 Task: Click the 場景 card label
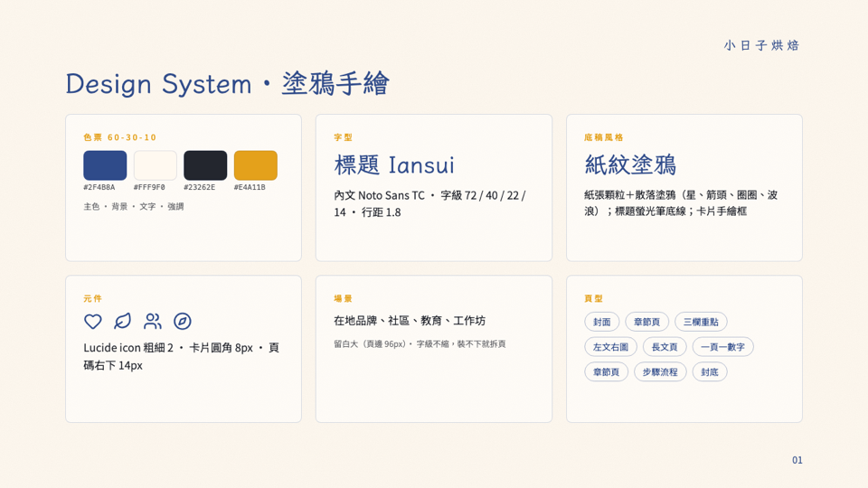[x=344, y=298]
